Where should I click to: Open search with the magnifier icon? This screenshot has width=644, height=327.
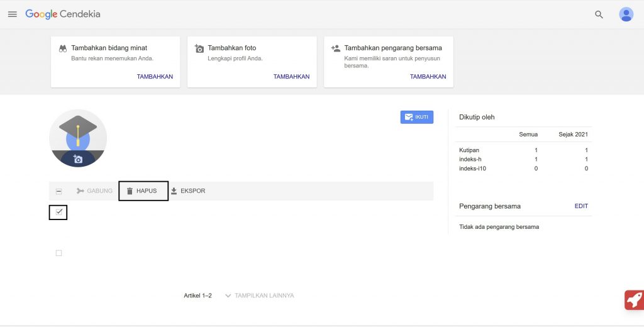point(599,14)
